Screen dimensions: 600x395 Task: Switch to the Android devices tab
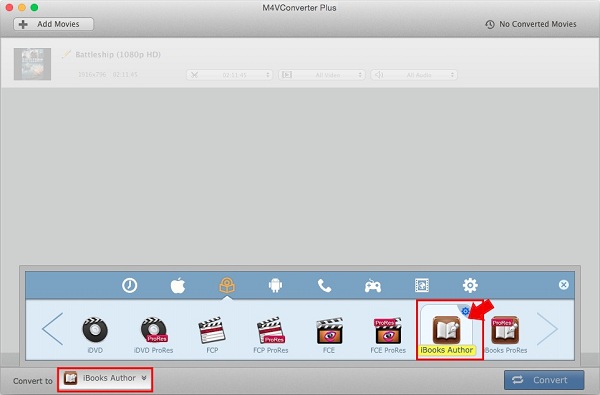tap(276, 286)
